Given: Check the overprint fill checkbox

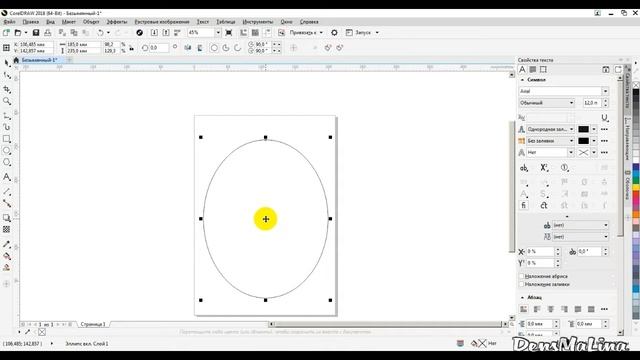Looking at the screenshot, I should [x=522, y=284].
